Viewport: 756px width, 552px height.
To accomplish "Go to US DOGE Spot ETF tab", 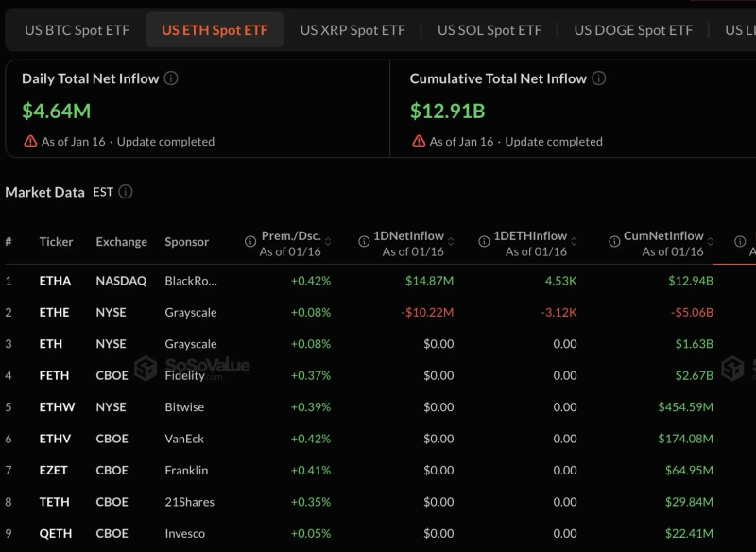I will pyautogui.click(x=633, y=30).
